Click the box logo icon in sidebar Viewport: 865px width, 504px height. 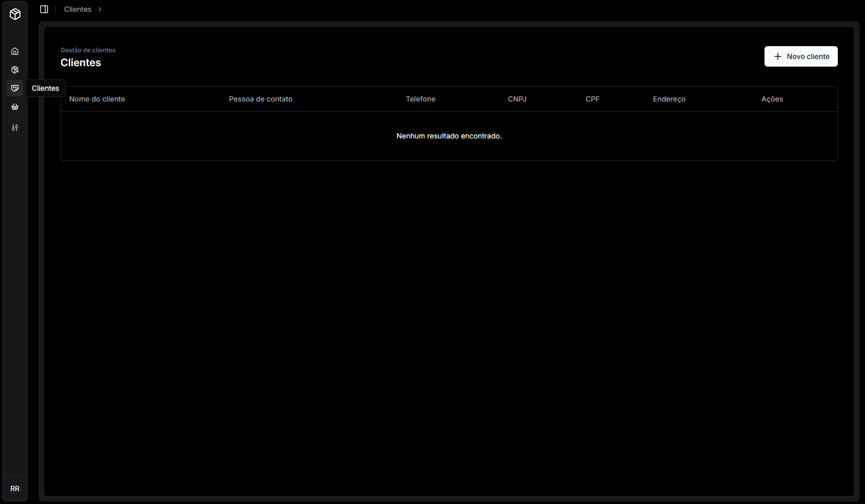15,14
